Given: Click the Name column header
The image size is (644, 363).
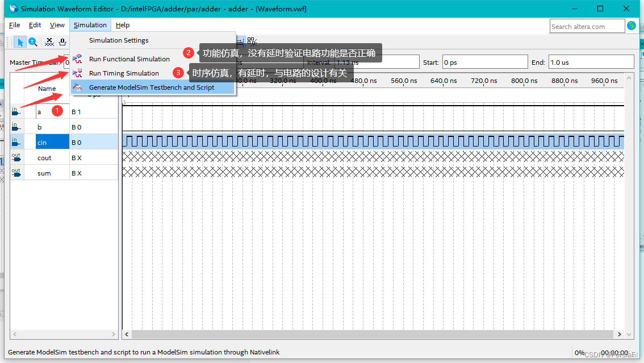Looking at the screenshot, I should click(47, 88).
